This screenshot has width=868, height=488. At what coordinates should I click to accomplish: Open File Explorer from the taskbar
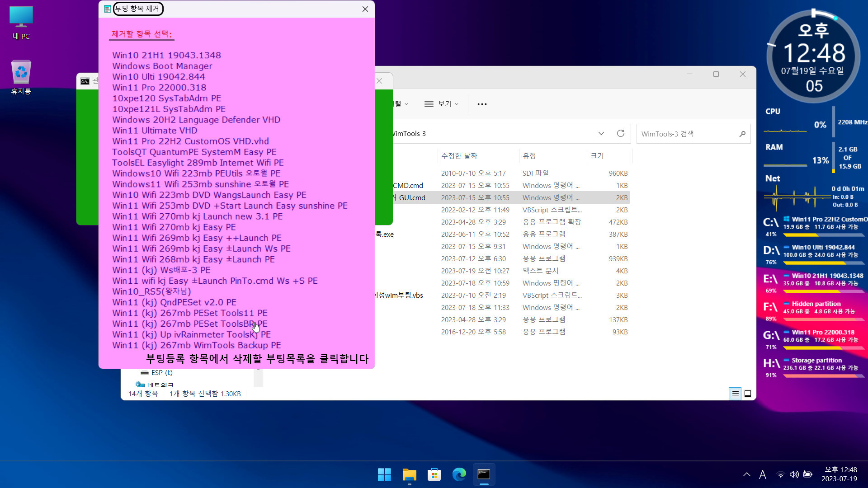409,474
